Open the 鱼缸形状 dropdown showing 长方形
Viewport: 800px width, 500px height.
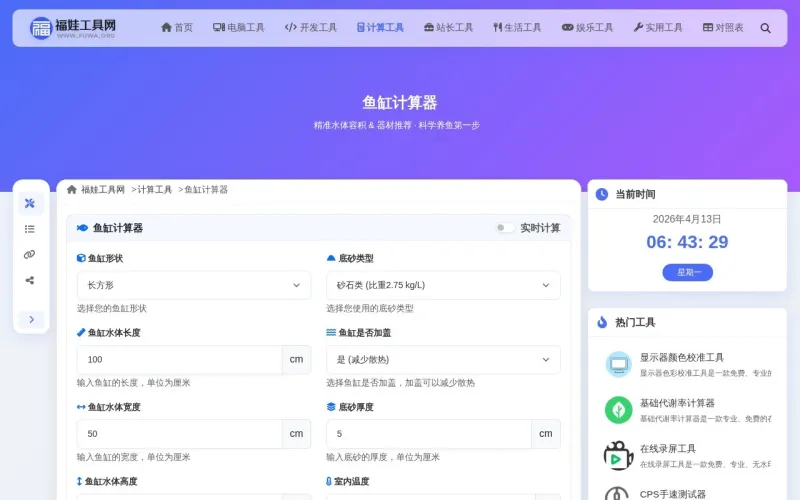[193, 285]
